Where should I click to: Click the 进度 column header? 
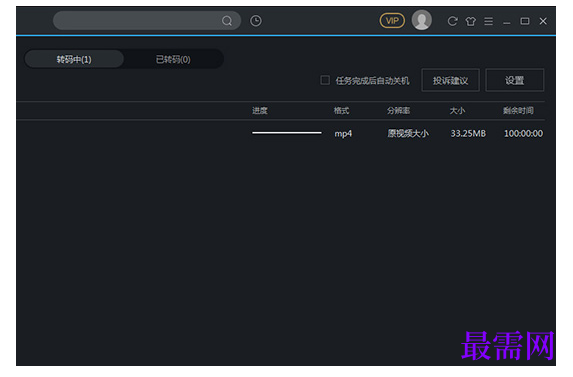click(x=260, y=110)
